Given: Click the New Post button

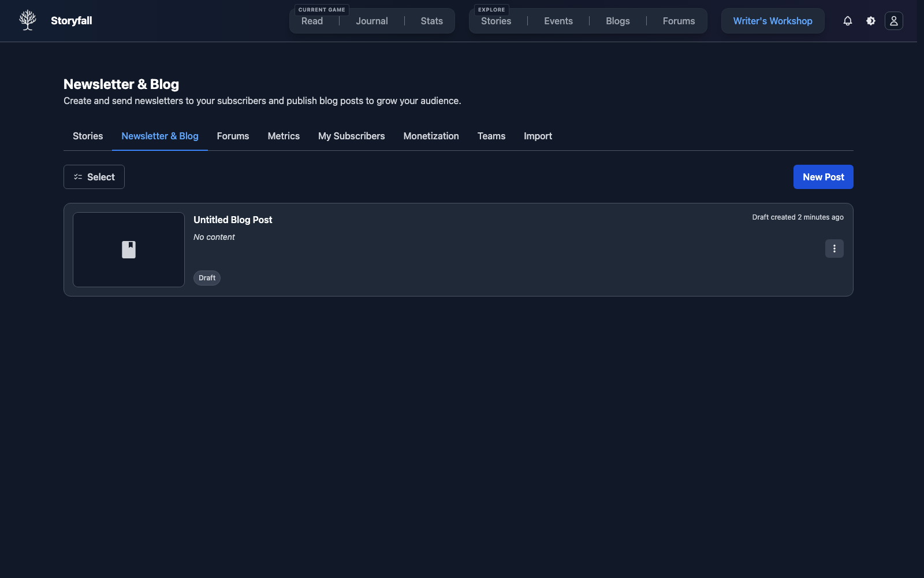Looking at the screenshot, I should click(x=823, y=177).
